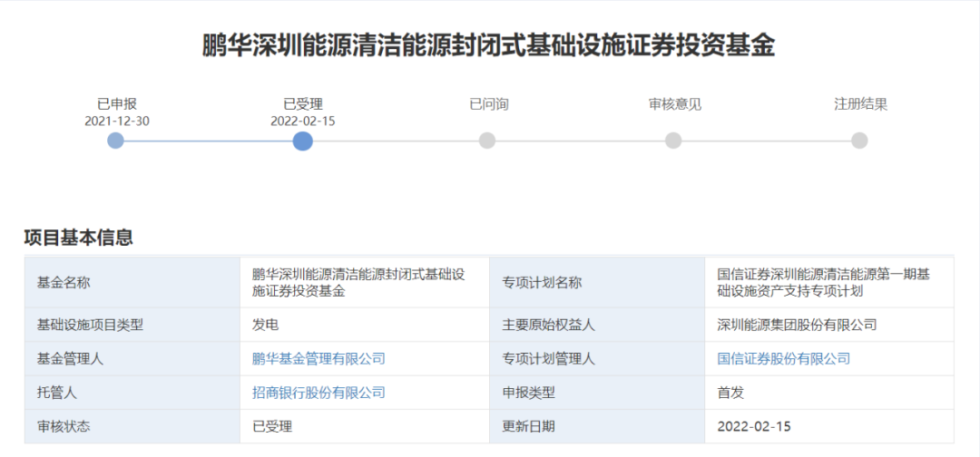Click the page title 鹏华深圳能源清洁能源封闭式基础设施证券投资基金
Screen dimensions: 980x457
pyautogui.click(x=489, y=46)
